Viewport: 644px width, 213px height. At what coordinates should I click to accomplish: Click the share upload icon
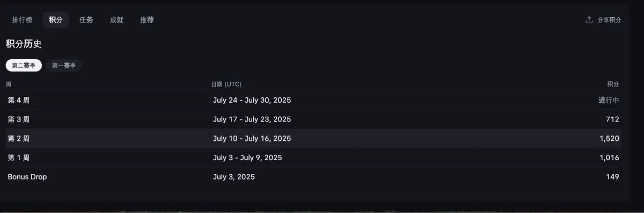point(589,20)
